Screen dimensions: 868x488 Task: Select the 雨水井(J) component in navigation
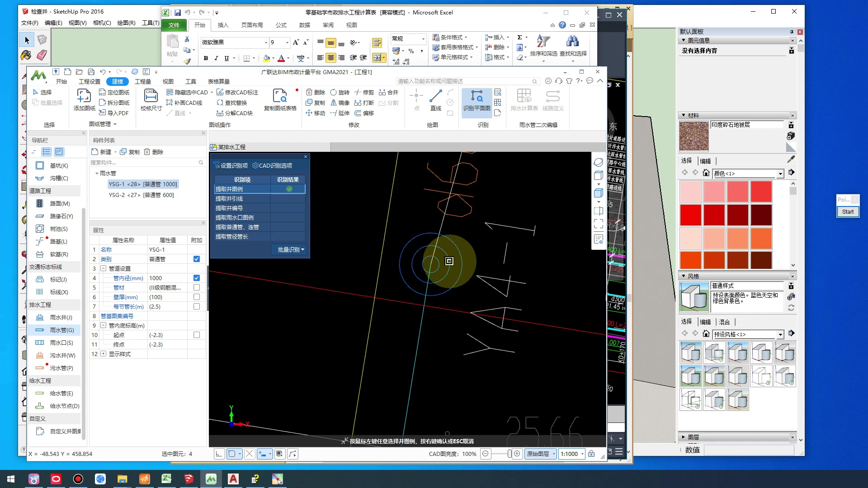[x=61, y=318]
